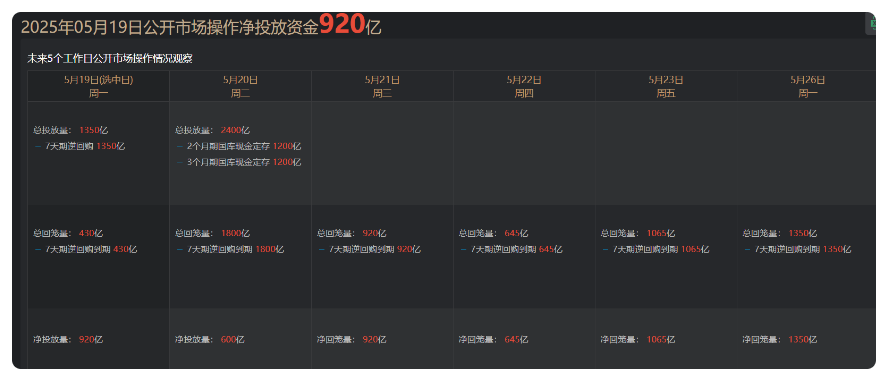Click 总回笼量 1800亿 under 5月20日

tap(212, 233)
